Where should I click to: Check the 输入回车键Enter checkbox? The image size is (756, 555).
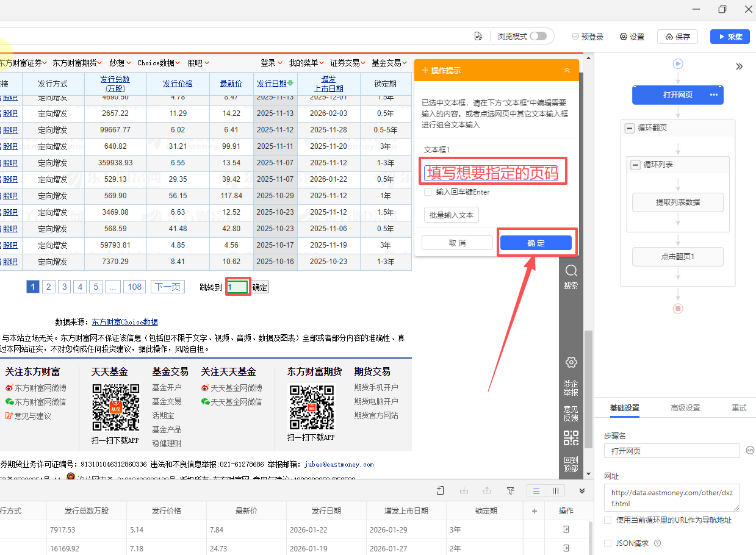428,192
